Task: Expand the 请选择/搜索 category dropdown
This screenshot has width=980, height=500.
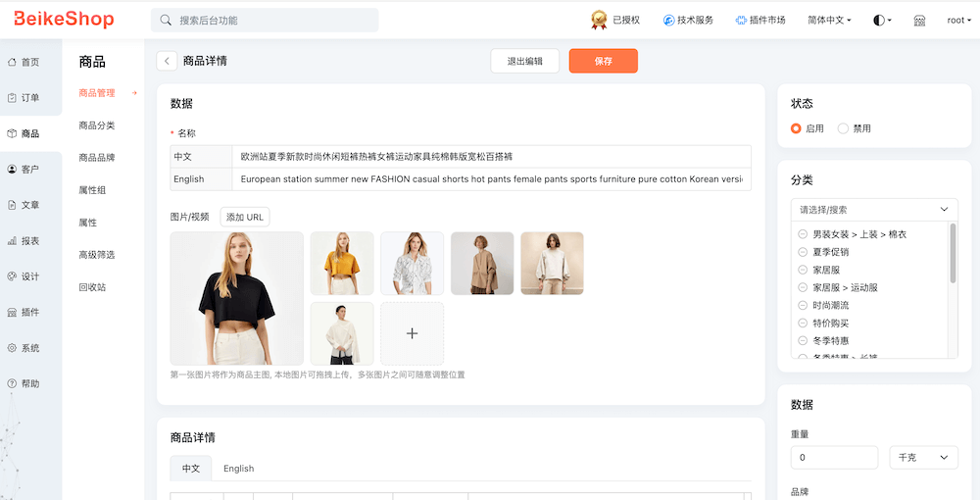Action: click(x=873, y=209)
